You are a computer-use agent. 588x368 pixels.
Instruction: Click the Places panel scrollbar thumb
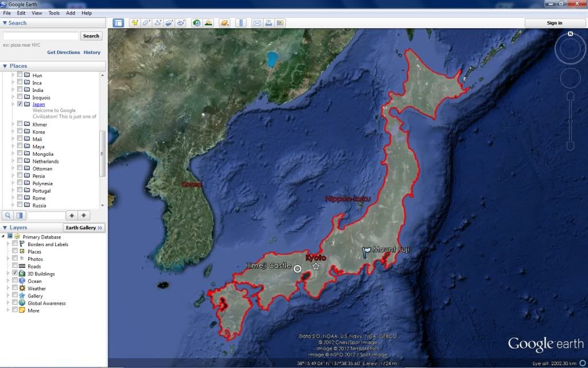pos(102,154)
